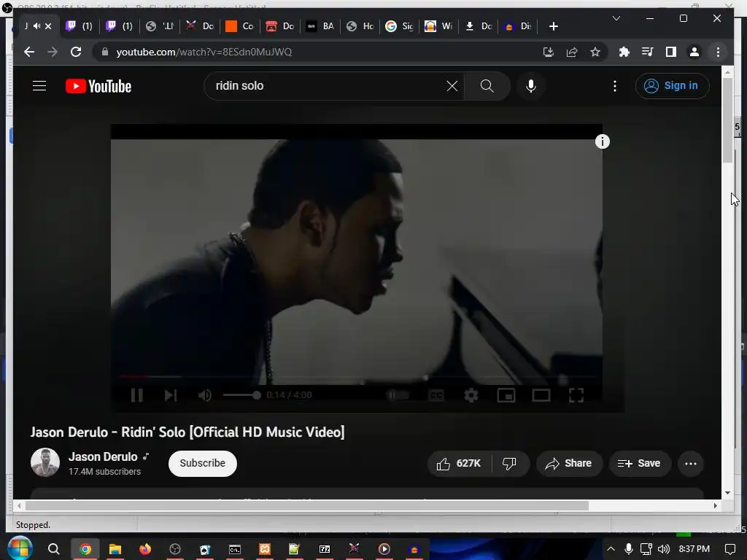
Task: Open File Explorer from taskbar
Action: (115, 549)
